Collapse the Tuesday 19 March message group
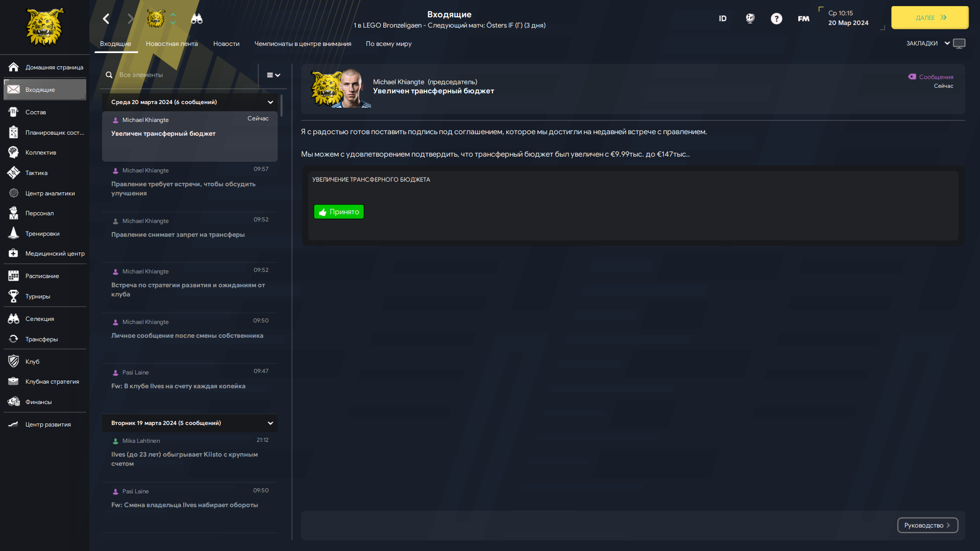Screen dimensions: 980x551 271,423
